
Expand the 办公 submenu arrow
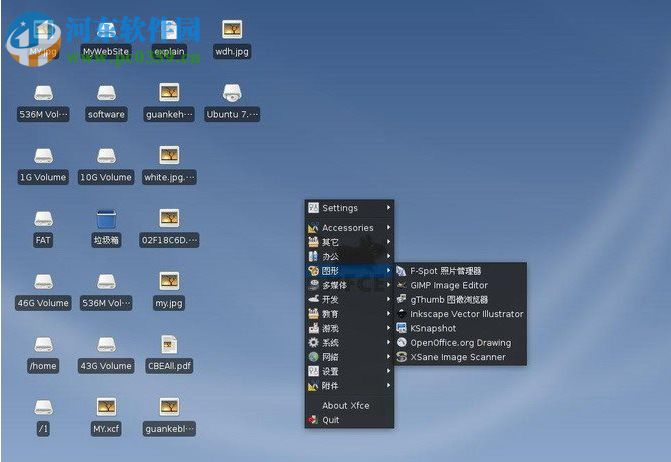click(x=388, y=256)
